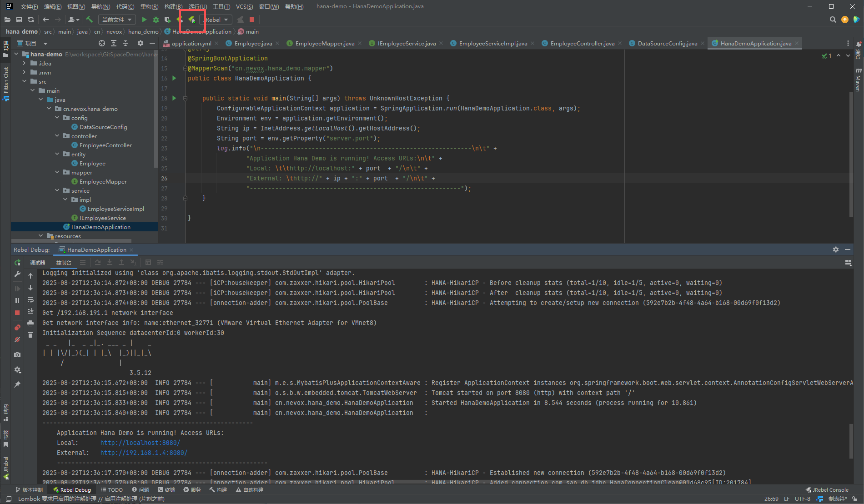864x504 pixels.
Task: Toggle Soft-Wrap in the console
Action: click(x=30, y=299)
